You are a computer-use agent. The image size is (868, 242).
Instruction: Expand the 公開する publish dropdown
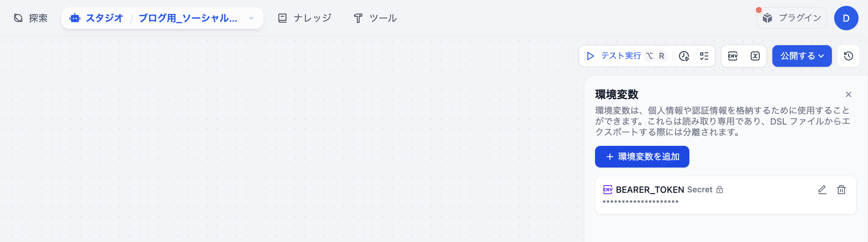(x=802, y=56)
